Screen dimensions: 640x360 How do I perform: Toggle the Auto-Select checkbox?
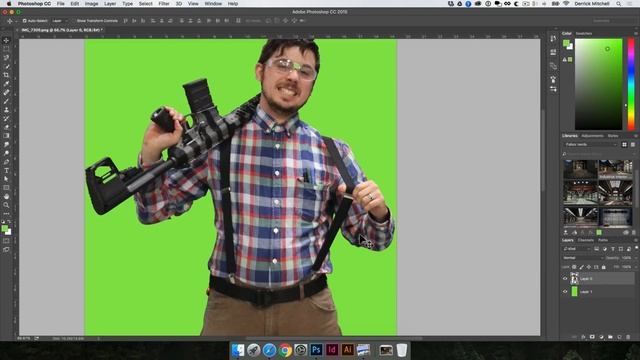coord(24,21)
